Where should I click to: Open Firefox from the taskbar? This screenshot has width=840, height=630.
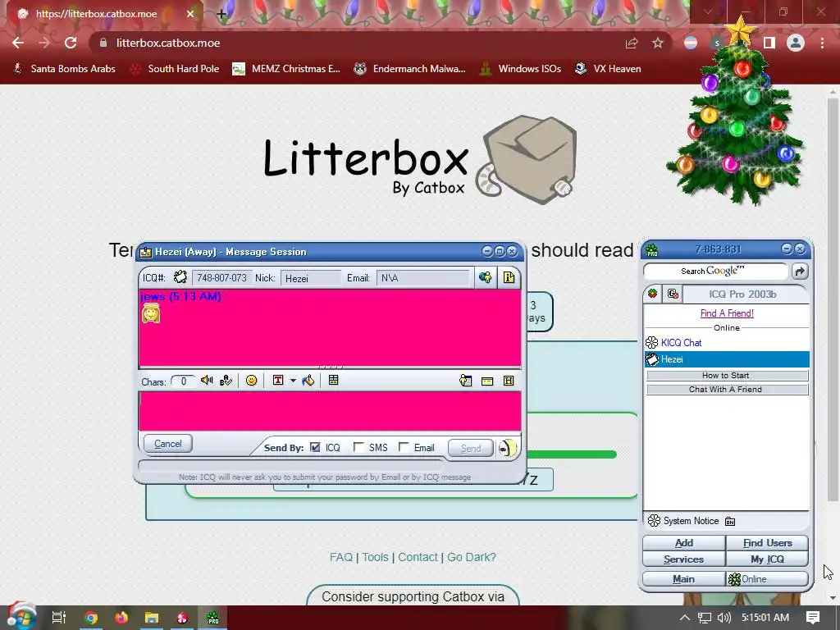pyautogui.click(x=121, y=618)
